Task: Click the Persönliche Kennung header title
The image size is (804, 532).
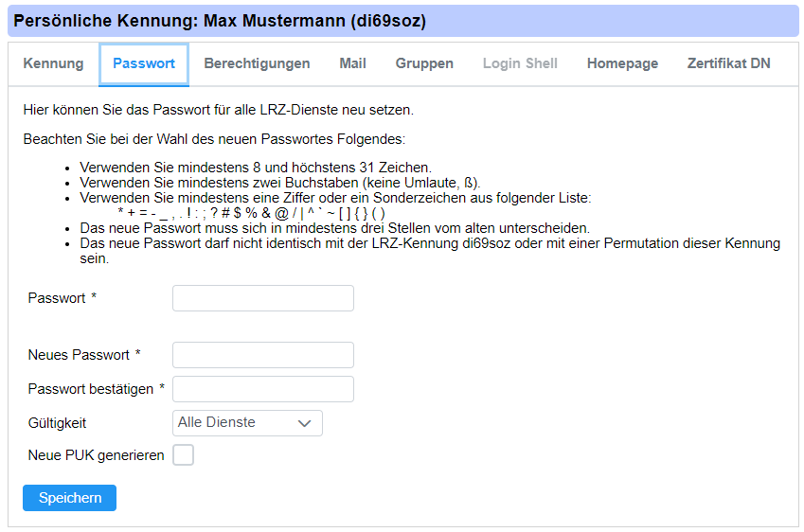Action: pyautogui.click(x=220, y=20)
